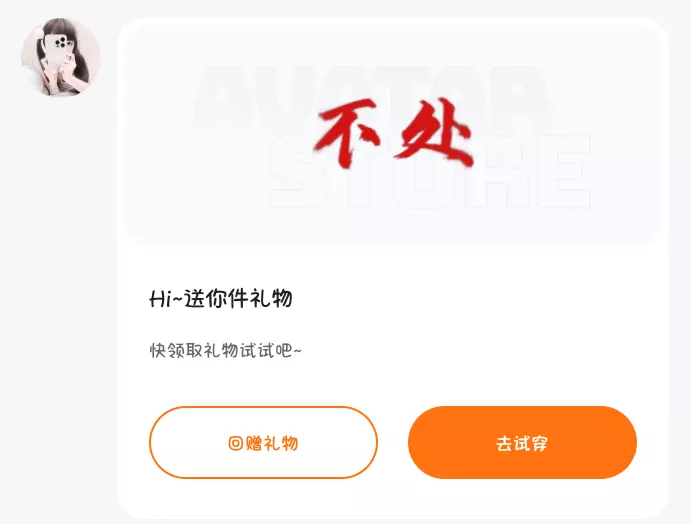Click the 赠礼物 text in the return-gift button

(272, 443)
